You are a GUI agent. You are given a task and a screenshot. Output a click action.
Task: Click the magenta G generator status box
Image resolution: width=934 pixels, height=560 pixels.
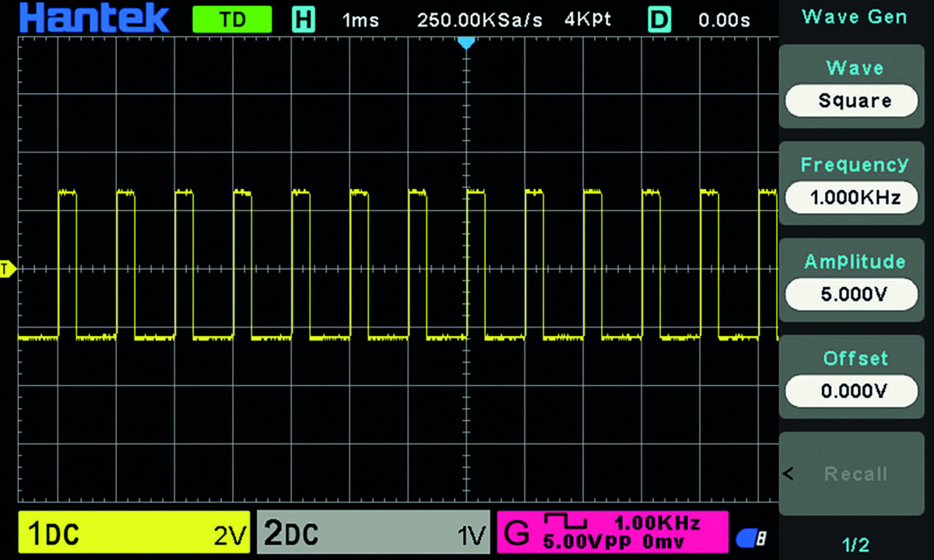612,534
